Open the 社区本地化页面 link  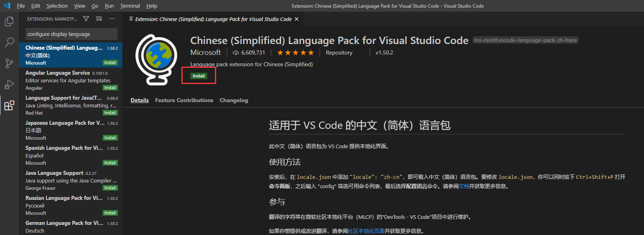(366, 231)
